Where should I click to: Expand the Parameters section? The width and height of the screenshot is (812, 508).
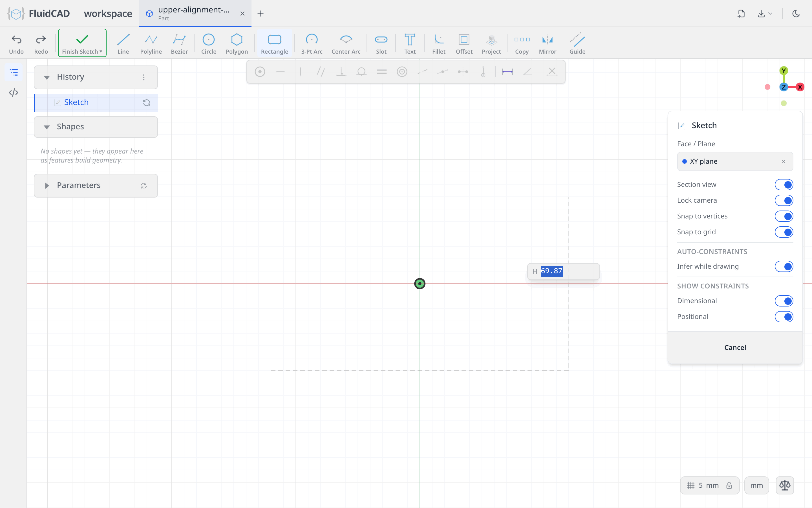point(47,185)
